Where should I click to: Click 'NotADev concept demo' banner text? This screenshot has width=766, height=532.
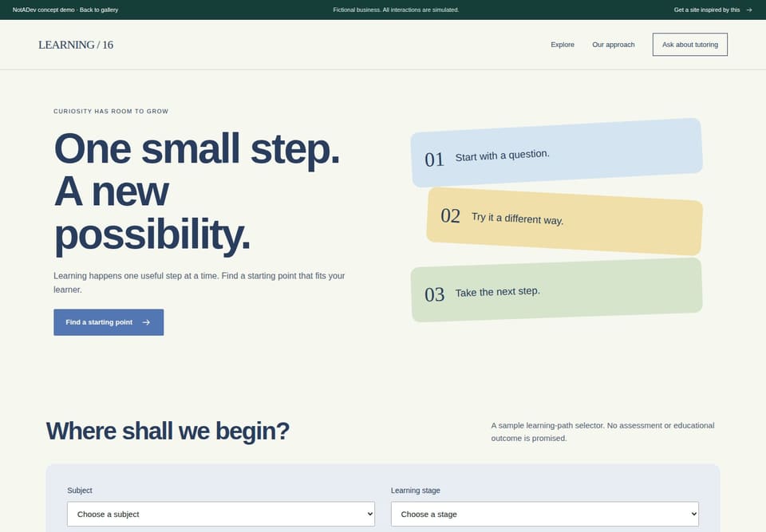[43, 10]
